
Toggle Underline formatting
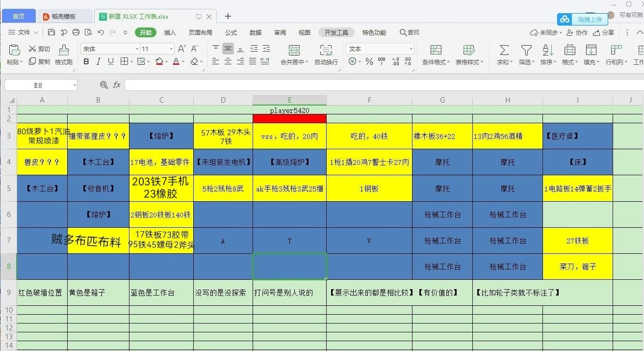(x=111, y=61)
